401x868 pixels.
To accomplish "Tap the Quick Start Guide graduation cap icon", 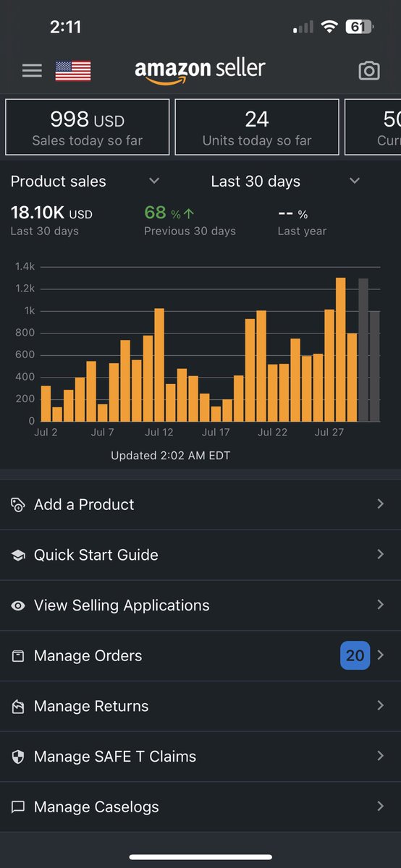I will coord(18,556).
